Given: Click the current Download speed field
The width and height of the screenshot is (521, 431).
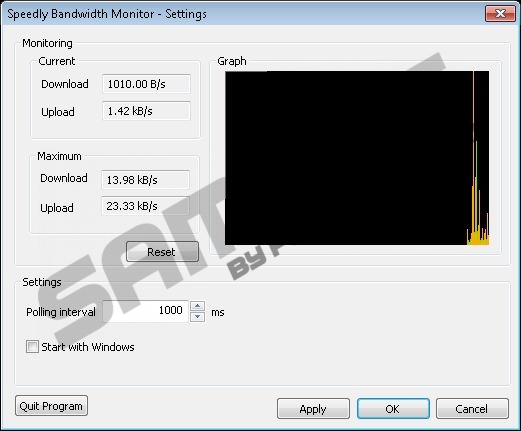Looking at the screenshot, I should pos(146,84).
